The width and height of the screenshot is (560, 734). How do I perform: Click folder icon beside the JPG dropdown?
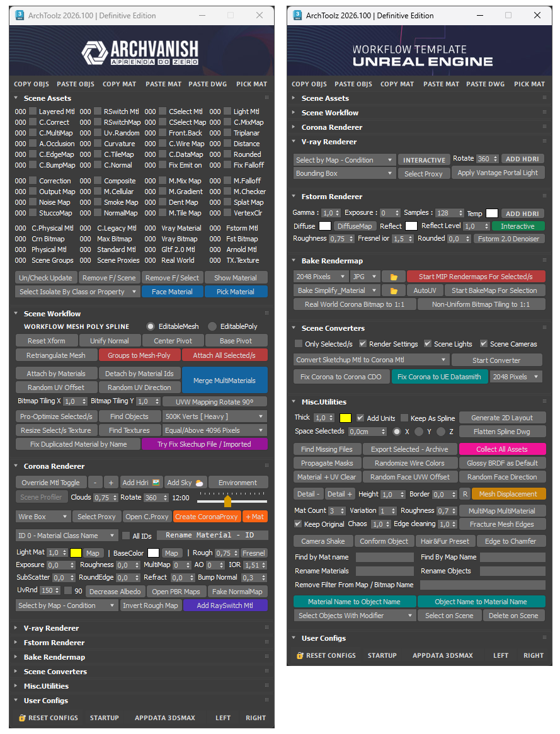[394, 277]
